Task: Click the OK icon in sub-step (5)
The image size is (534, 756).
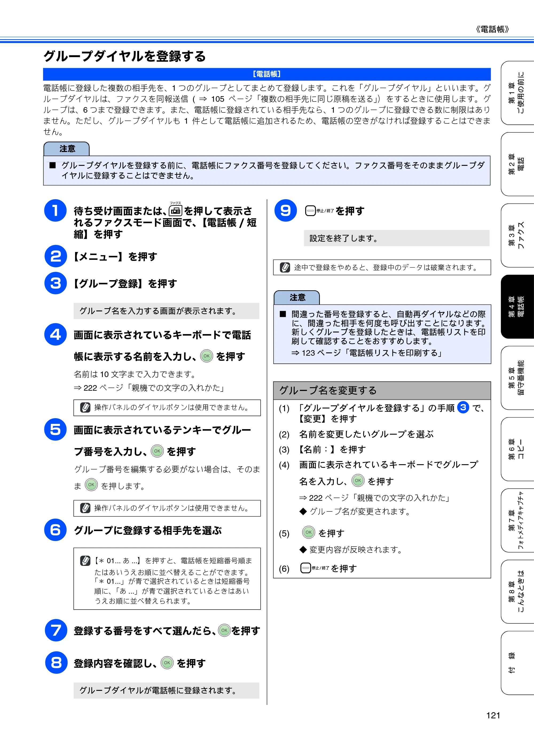Action: pyautogui.click(x=309, y=532)
